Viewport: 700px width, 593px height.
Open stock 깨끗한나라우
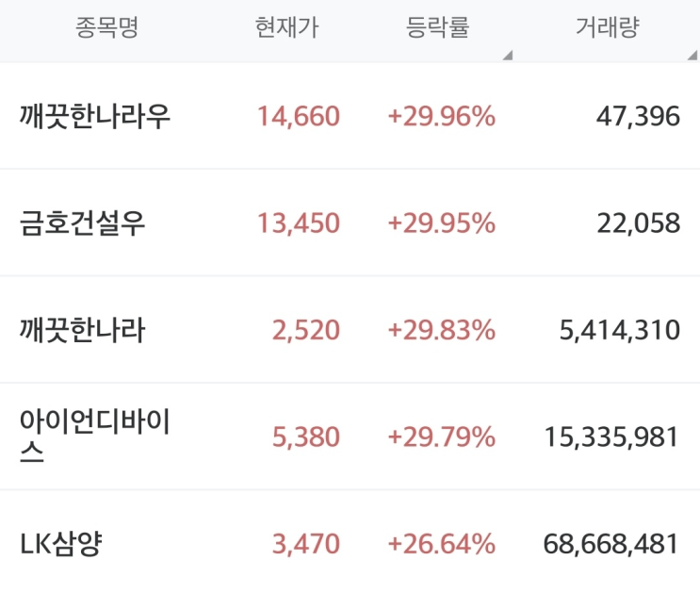95,116
